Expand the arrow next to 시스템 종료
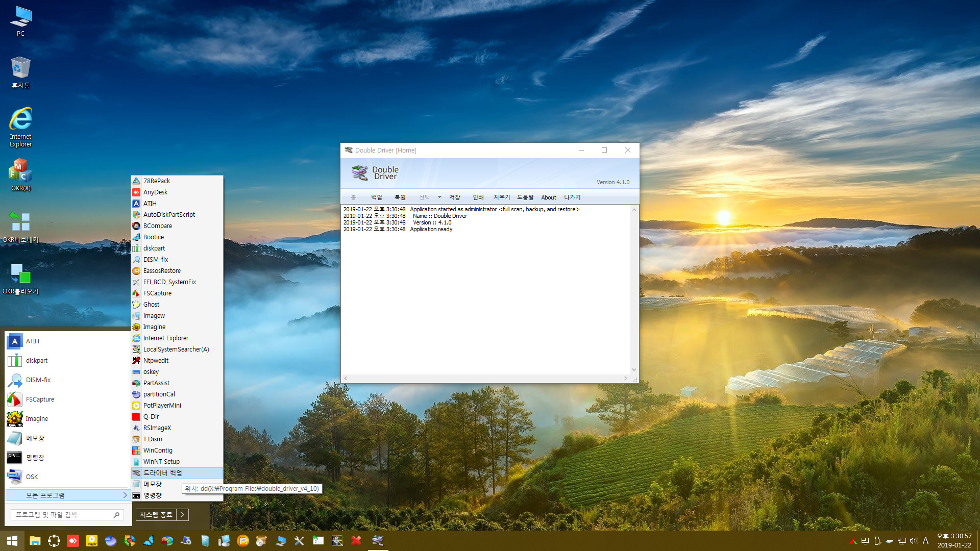Screen dimensions: 980x551 coord(183,515)
